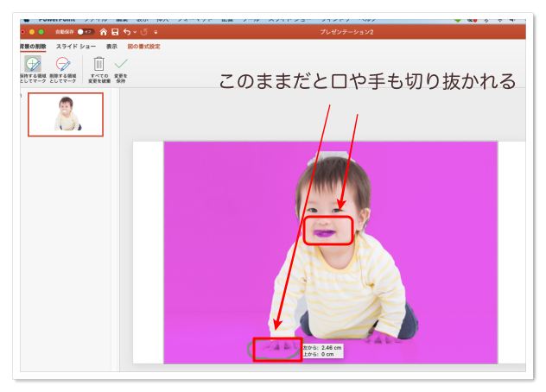Select slide 1 thumbnail in the panel
The height and width of the screenshot is (392, 546).
[x=66, y=115]
